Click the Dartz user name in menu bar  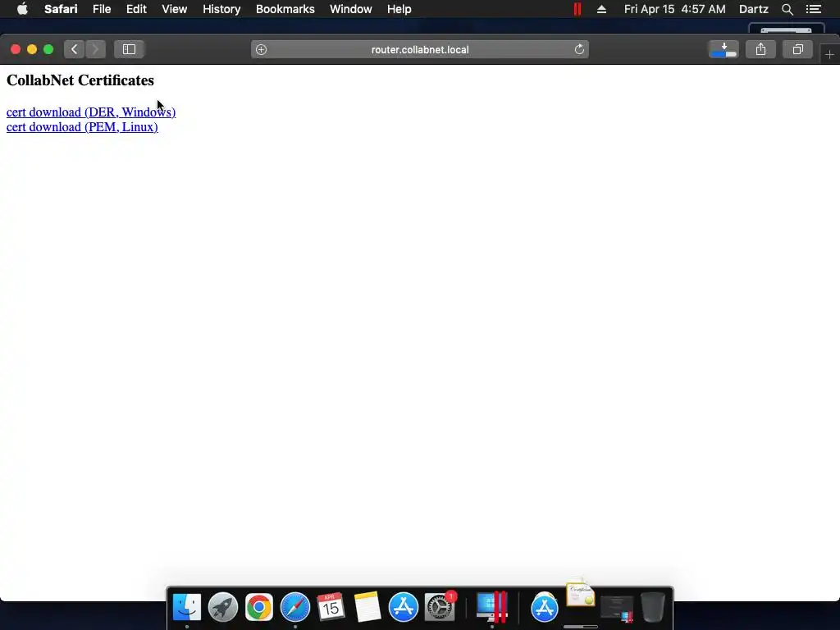(x=753, y=9)
